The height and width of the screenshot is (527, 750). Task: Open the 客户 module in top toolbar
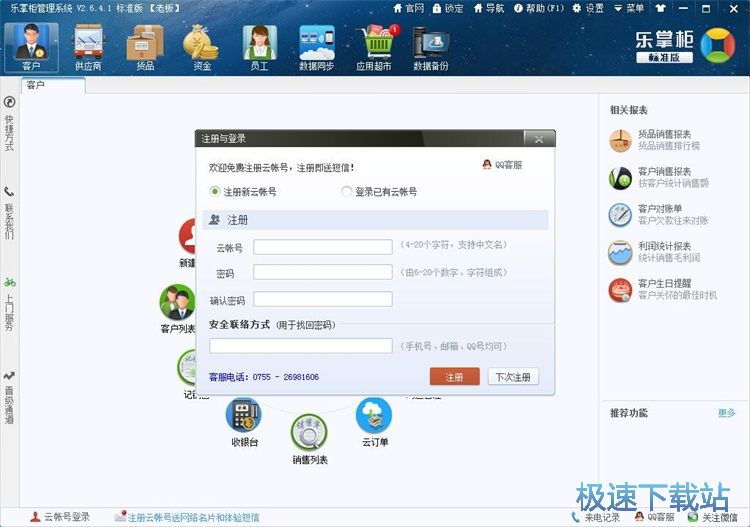coord(32,47)
